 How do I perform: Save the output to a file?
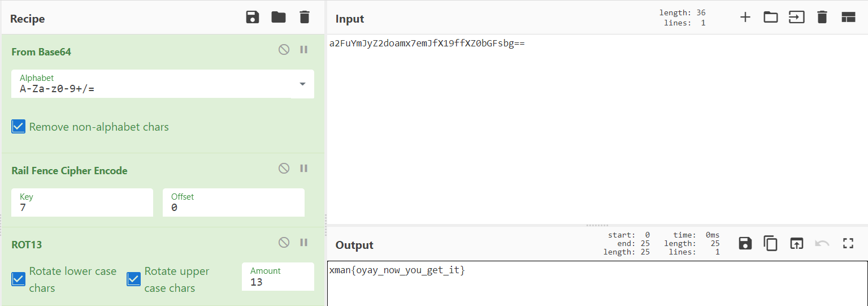(745, 243)
